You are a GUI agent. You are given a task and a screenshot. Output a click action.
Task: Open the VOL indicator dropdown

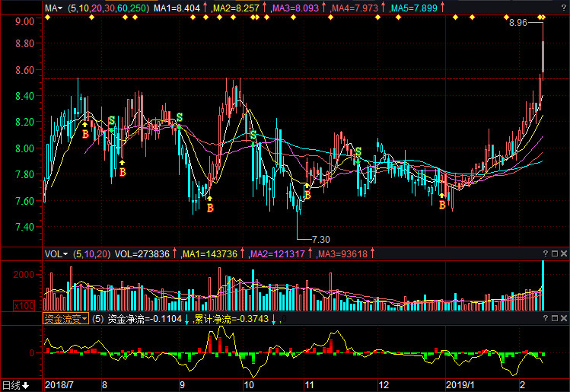pos(56,253)
